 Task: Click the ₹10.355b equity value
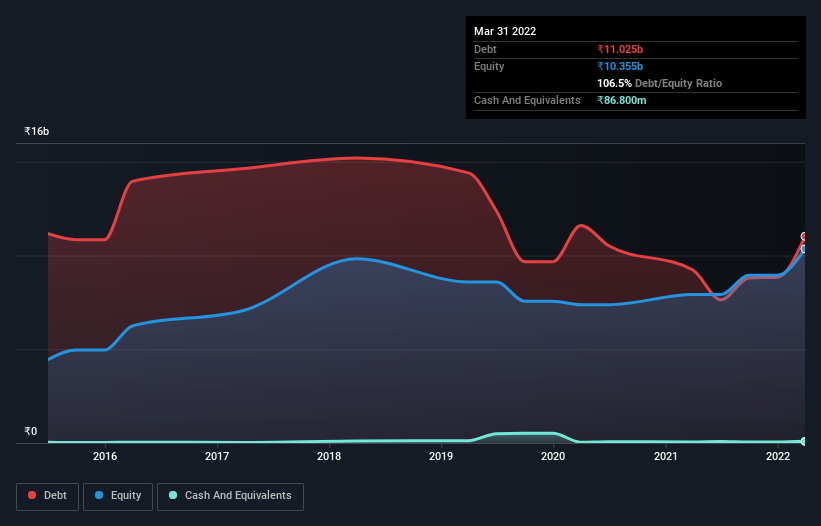[x=620, y=66]
